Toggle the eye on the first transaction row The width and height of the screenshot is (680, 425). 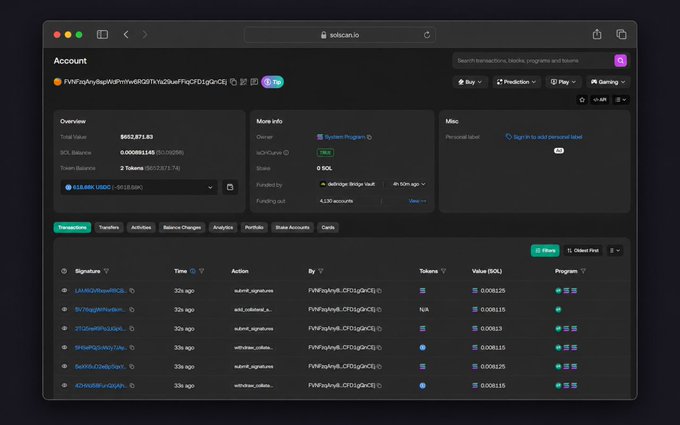64,291
